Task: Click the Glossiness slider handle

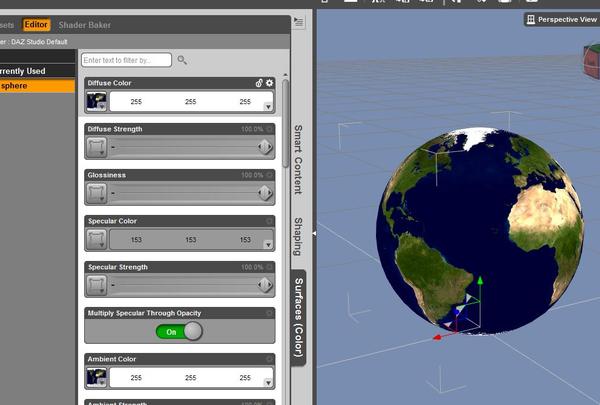Action: click(x=265, y=193)
